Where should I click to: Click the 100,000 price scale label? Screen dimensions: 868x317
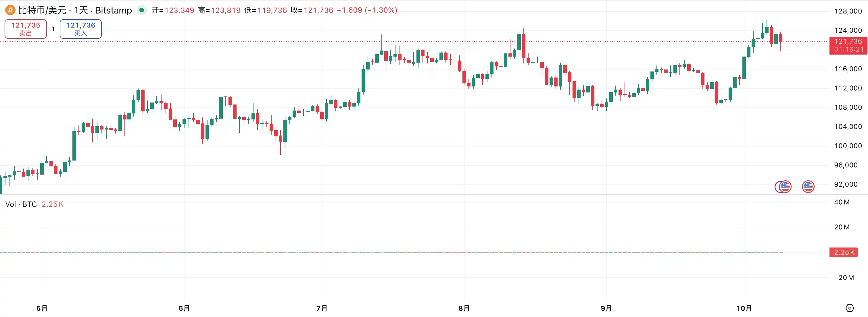(848, 146)
